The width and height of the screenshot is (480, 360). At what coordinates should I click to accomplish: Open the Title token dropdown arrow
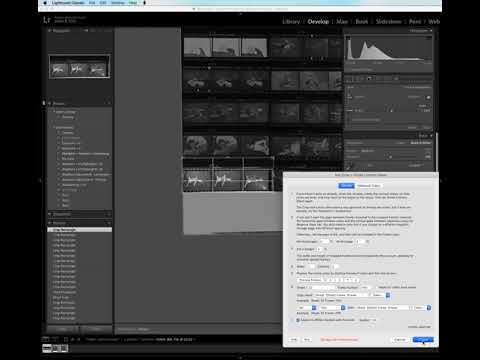pos(388,295)
